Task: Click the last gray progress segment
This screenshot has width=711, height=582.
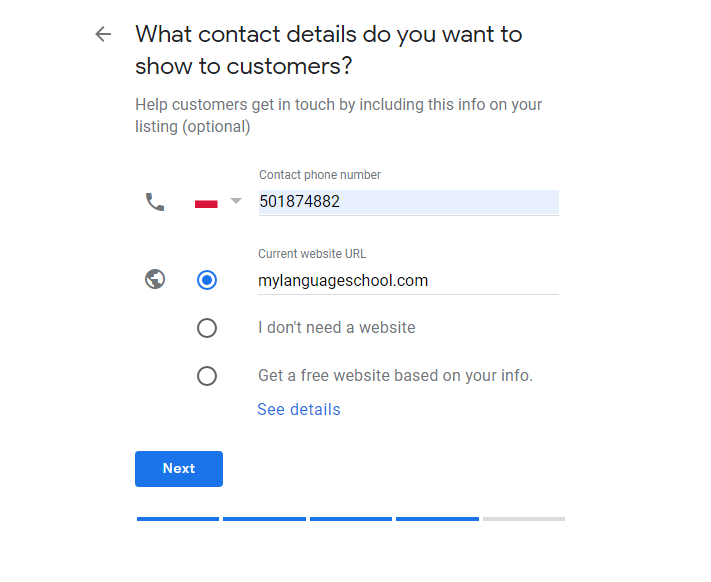Action: tap(524, 519)
